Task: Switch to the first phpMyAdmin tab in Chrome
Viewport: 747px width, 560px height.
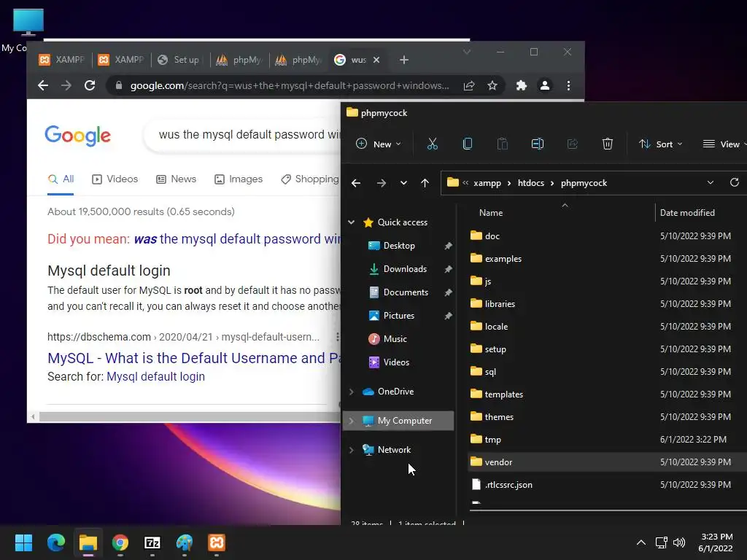Action: click(x=239, y=60)
